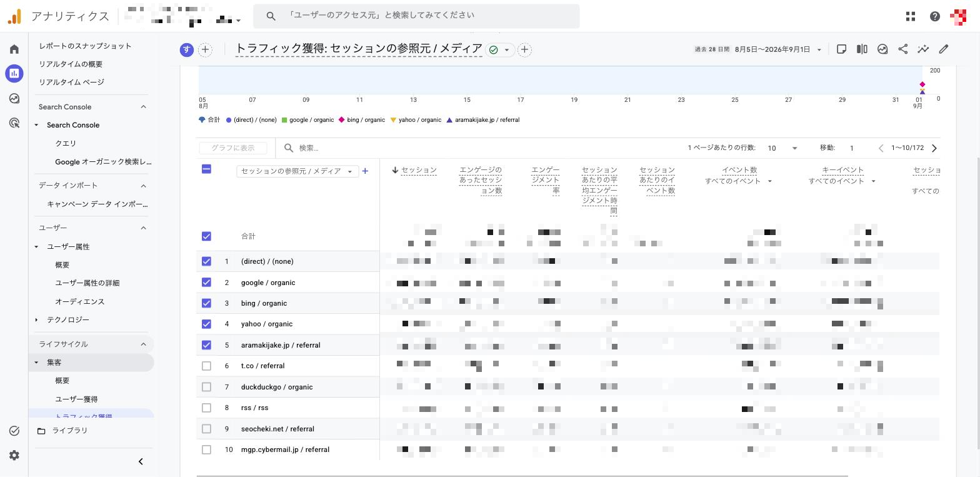Viewport: 980px width, 477px height.
Task: Open the Insights sparkle chart icon
Action: [x=882, y=49]
